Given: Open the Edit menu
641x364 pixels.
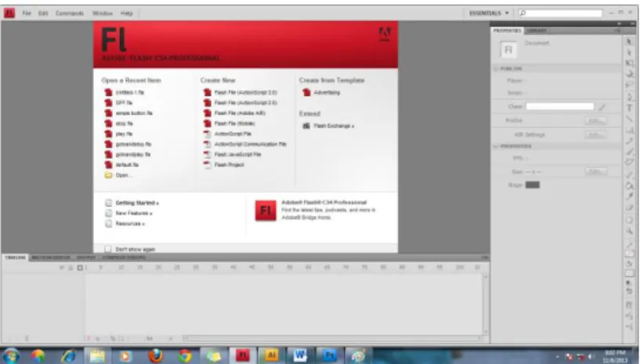Looking at the screenshot, I should click(x=43, y=13).
